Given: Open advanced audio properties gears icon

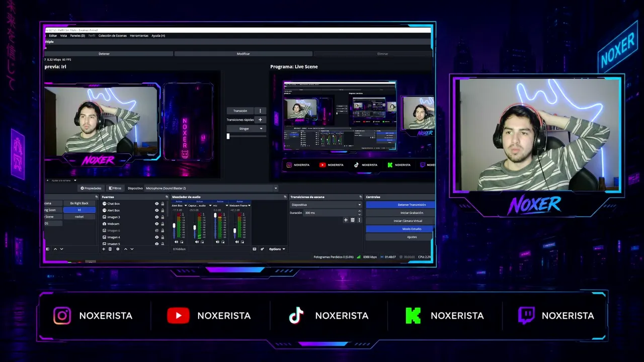Looking at the screenshot, I should point(262,249).
